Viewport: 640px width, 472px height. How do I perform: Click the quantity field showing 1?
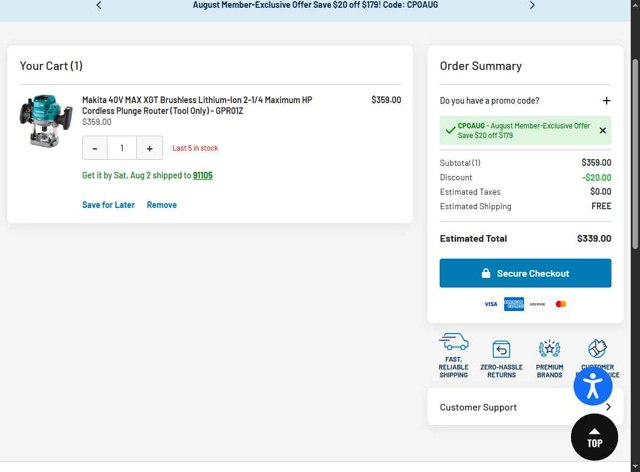122,148
